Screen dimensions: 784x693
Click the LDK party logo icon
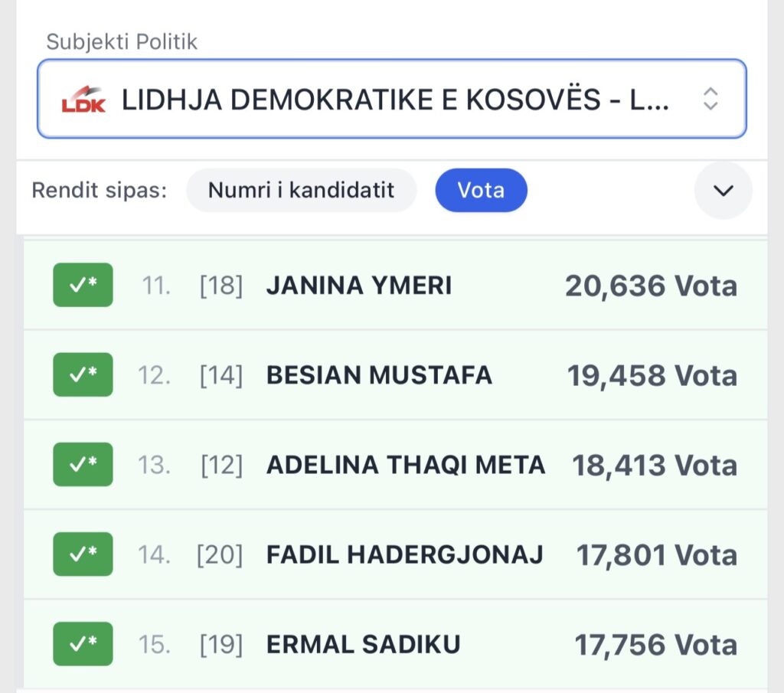tap(83, 100)
